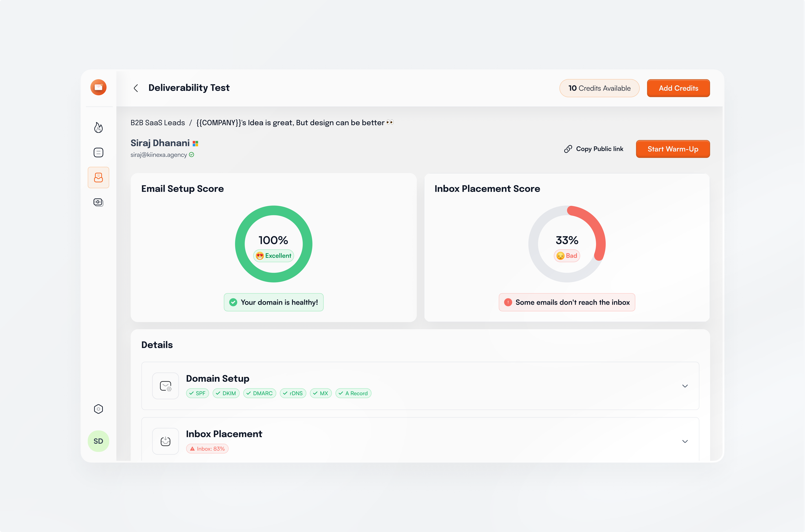The height and width of the screenshot is (532, 805).
Task: Click the Start Warm-Up button
Action: click(x=673, y=149)
